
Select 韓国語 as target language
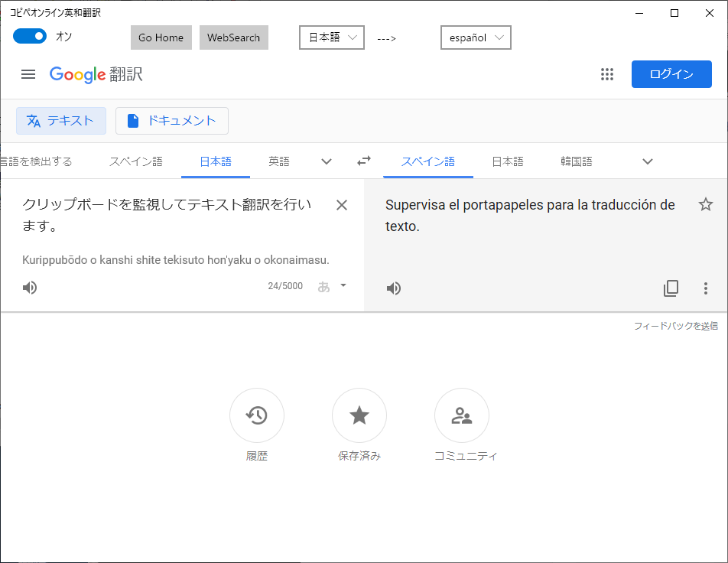[576, 161]
